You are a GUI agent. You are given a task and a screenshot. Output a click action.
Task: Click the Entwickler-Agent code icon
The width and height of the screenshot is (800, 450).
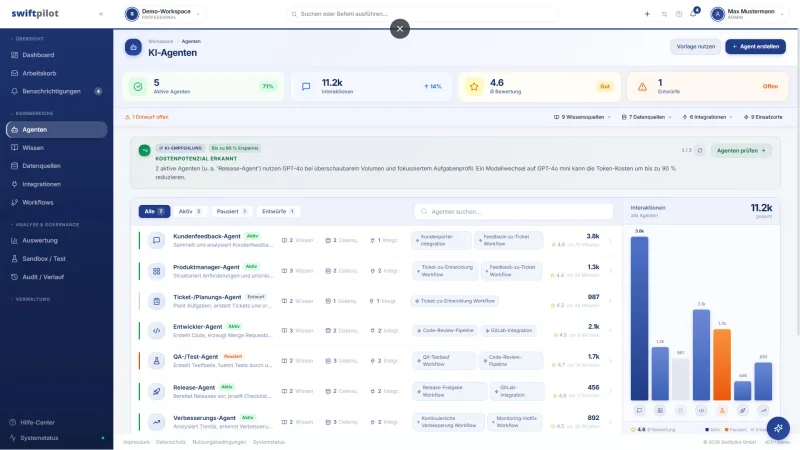tap(157, 331)
